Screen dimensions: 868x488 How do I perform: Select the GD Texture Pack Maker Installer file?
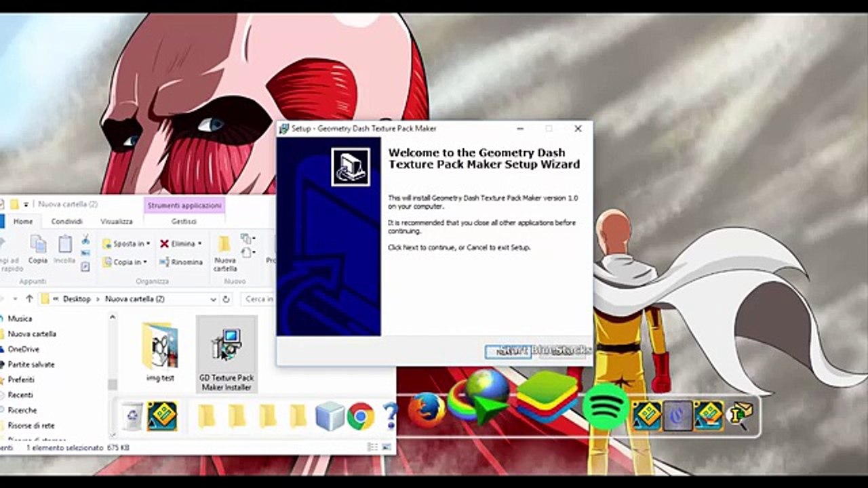[x=226, y=354]
